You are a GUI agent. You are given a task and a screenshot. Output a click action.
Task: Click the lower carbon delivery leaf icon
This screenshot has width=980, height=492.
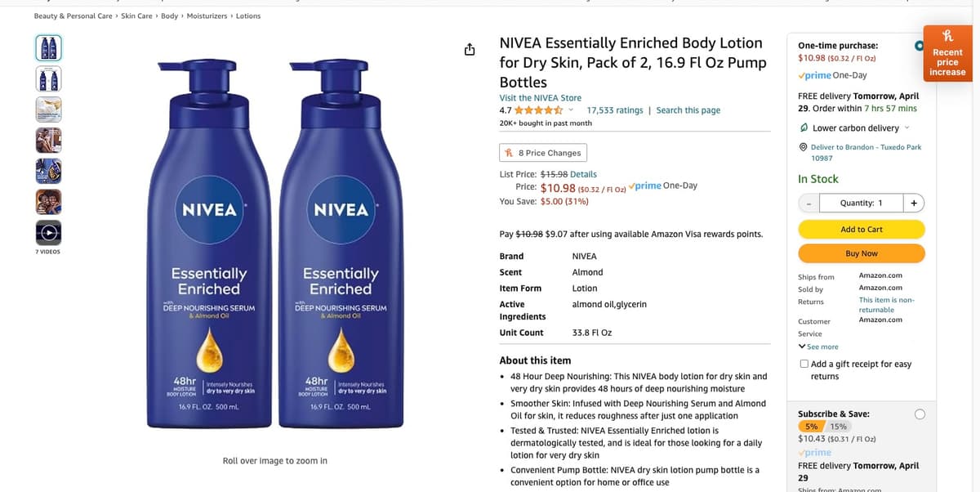[804, 128]
